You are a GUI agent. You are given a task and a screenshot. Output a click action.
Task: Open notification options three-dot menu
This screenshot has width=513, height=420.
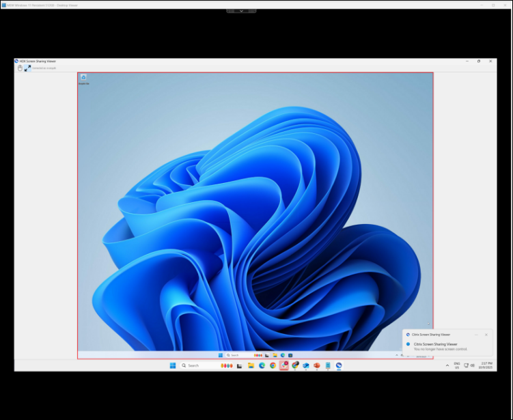pos(477,335)
